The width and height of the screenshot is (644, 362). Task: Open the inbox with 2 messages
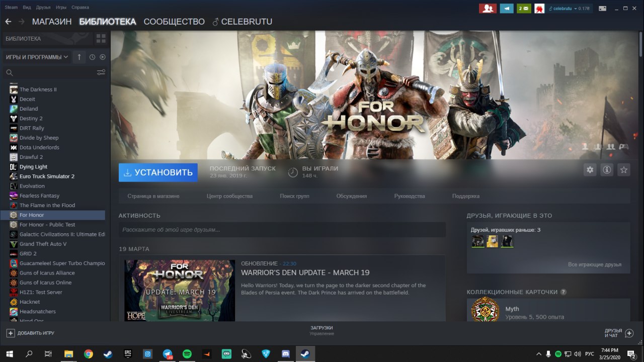(x=524, y=9)
